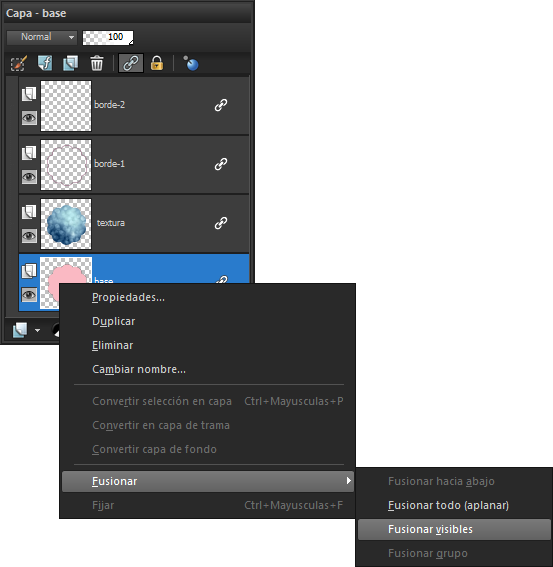553x567 pixels.
Task: Hide the borde-2 layer with eye icon
Action: 29,118
